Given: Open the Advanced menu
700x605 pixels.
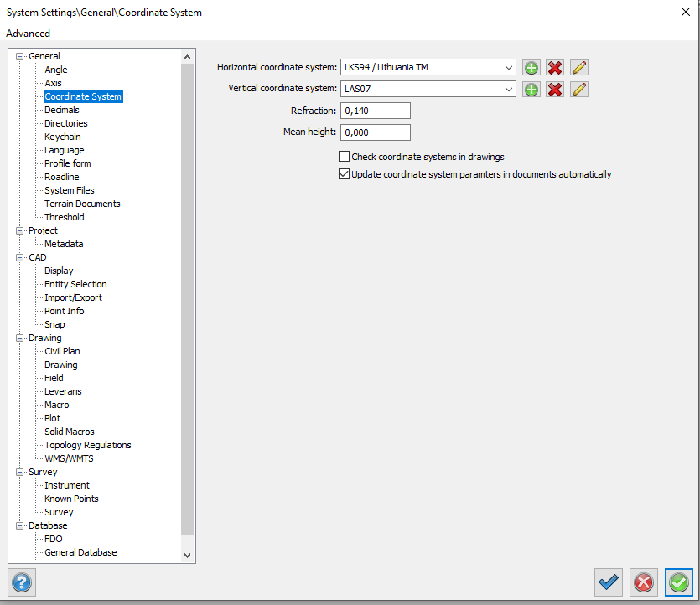Looking at the screenshot, I should [28, 34].
